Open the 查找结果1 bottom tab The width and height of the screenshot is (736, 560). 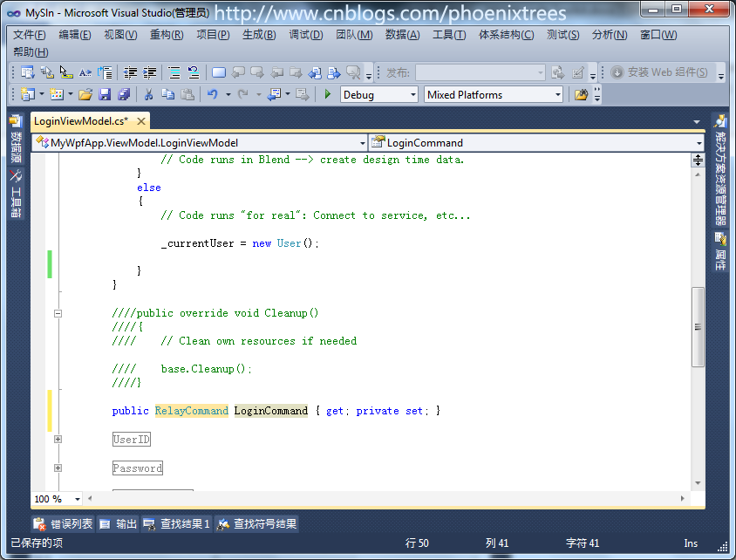click(176, 524)
